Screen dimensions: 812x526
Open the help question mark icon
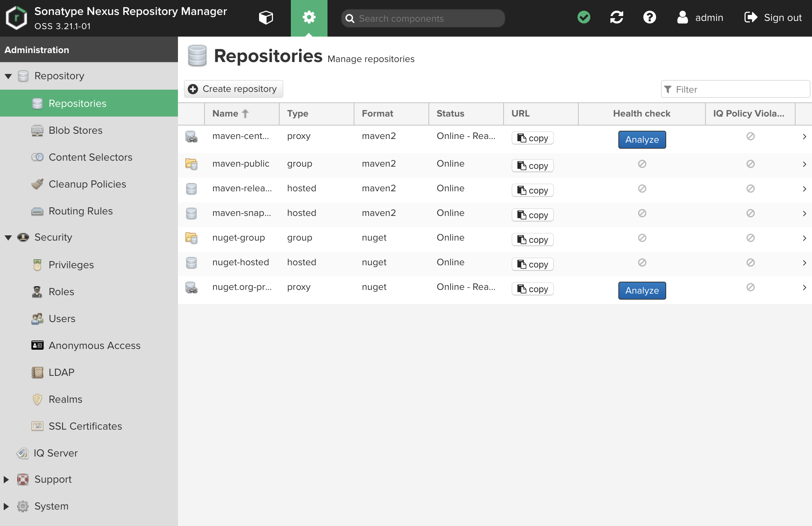pos(649,18)
